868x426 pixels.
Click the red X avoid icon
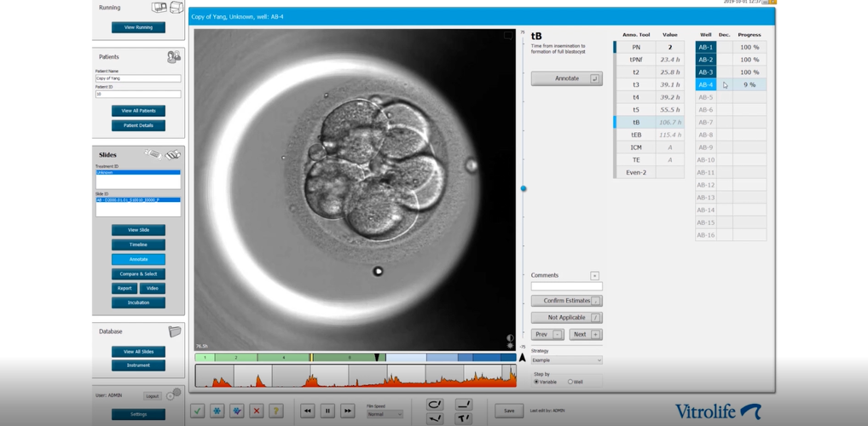click(x=256, y=411)
